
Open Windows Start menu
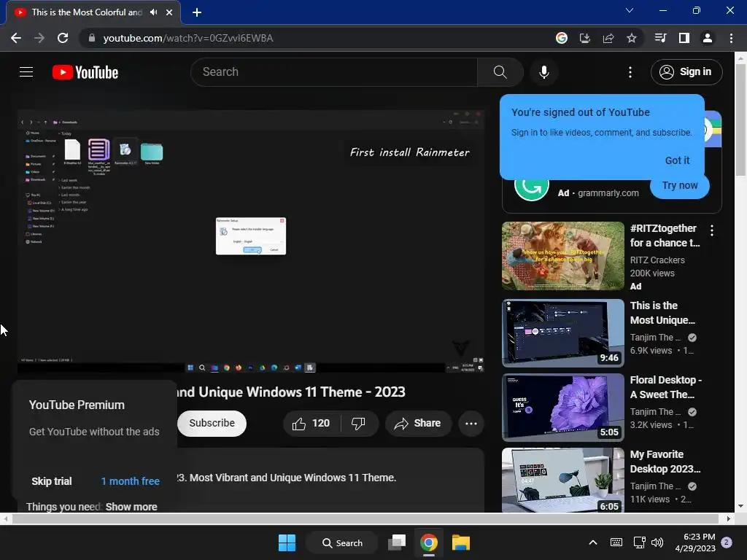(x=287, y=542)
